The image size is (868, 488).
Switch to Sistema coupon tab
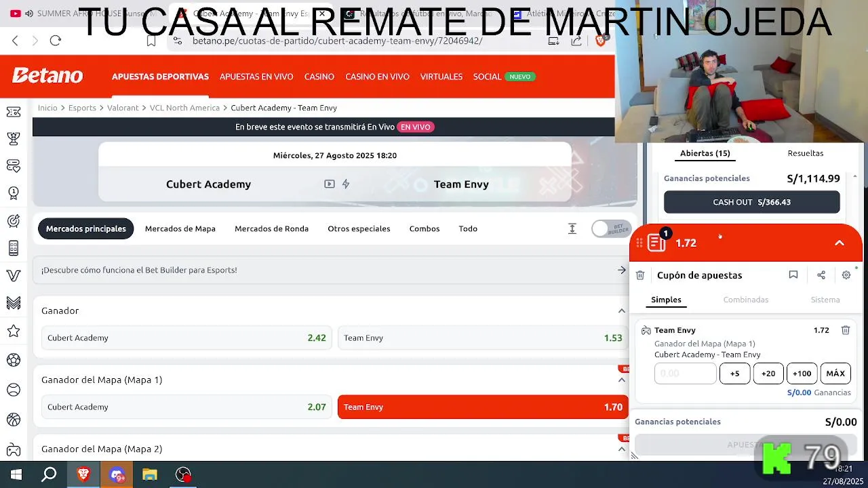click(x=825, y=300)
